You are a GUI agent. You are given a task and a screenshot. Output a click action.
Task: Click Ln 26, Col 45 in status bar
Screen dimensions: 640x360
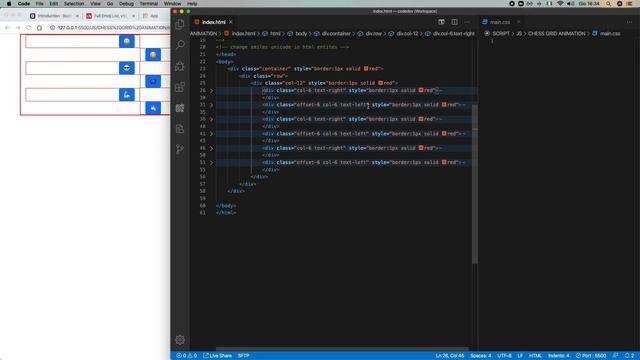tap(450, 356)
